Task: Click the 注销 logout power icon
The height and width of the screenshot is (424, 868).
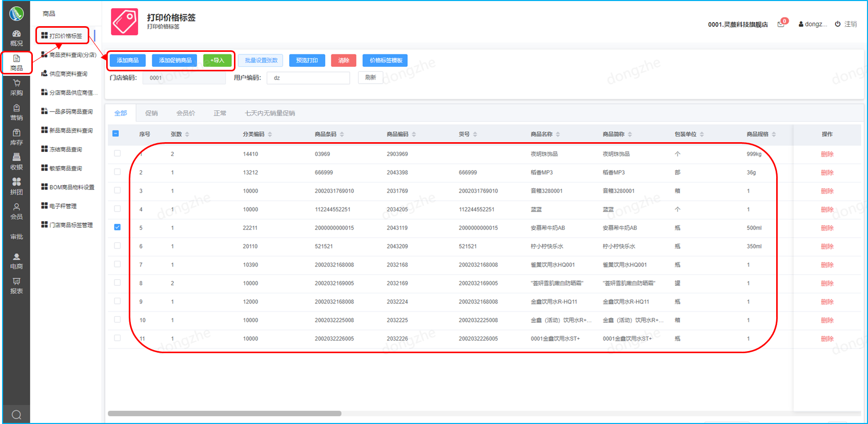Action: click(838, 24)
